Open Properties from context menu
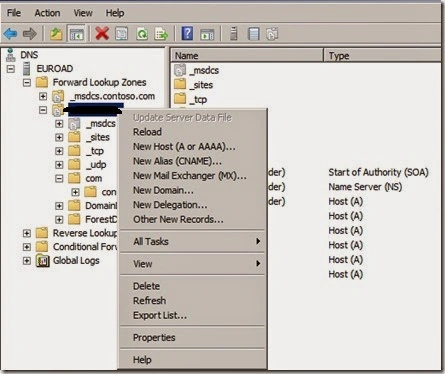Viewport: 445px width, 374px height. point(193,338)
